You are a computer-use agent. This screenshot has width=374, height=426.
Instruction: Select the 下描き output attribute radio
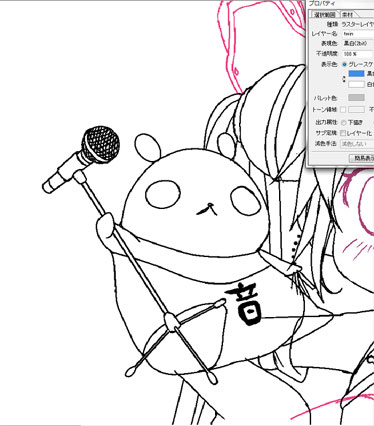point(344,123)
